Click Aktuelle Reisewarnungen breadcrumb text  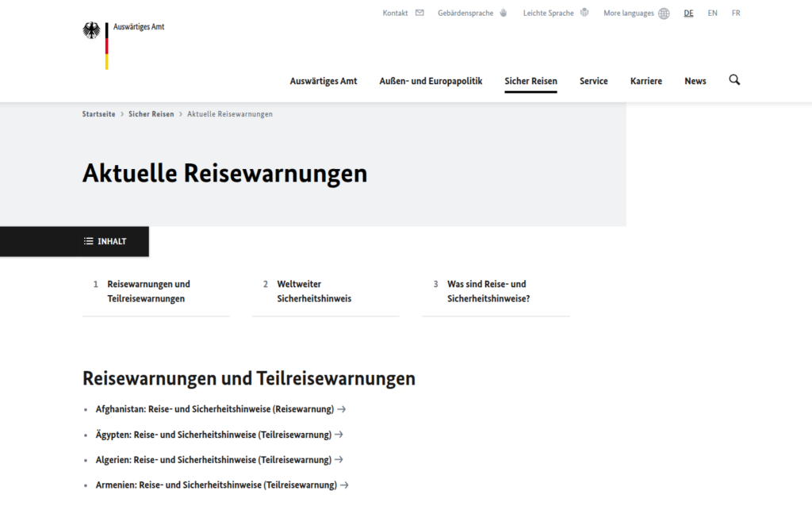[230, 114]
